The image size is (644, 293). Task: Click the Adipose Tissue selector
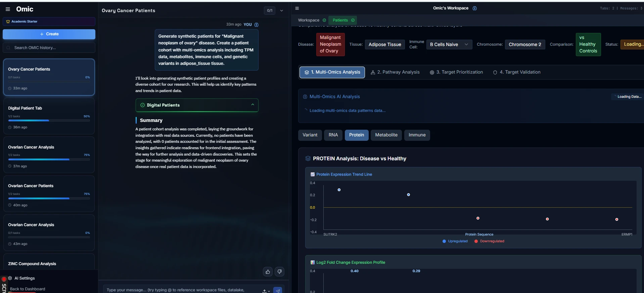385,44
